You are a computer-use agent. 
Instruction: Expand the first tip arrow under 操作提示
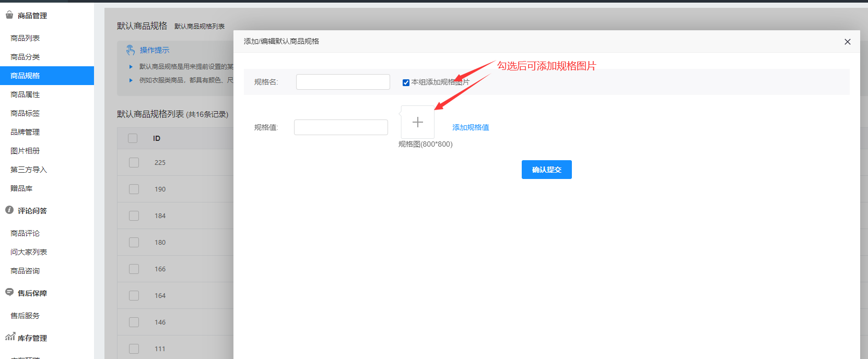click(131, 67)
